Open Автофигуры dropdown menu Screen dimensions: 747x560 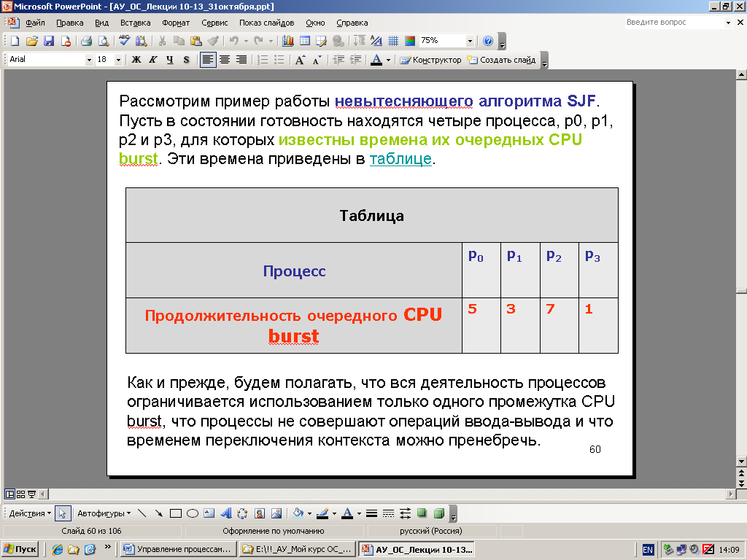pos(104,513)
